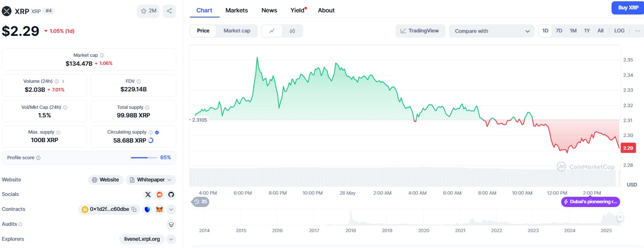This screenshot has height=248, width=644.
Task: Open the X (Twitter) social icon
Action: tap(148, 195)
